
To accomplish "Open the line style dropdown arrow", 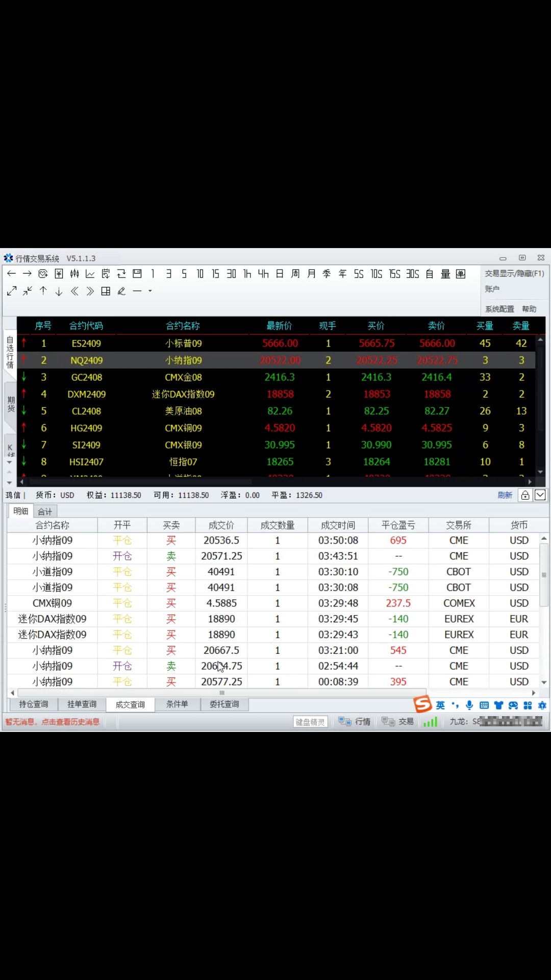I will pos(150,291).
